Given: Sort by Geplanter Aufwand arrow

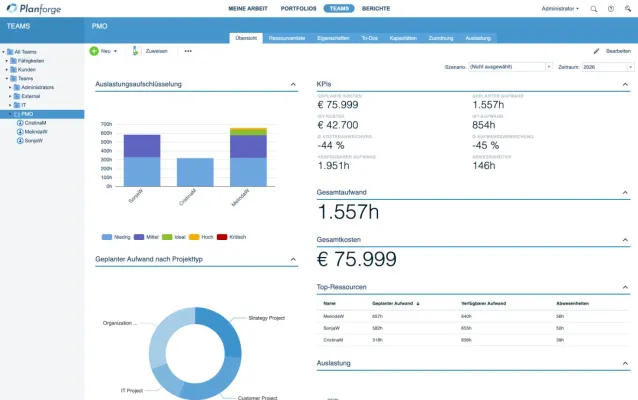Looking at the screenshot, I should [418, 304].
